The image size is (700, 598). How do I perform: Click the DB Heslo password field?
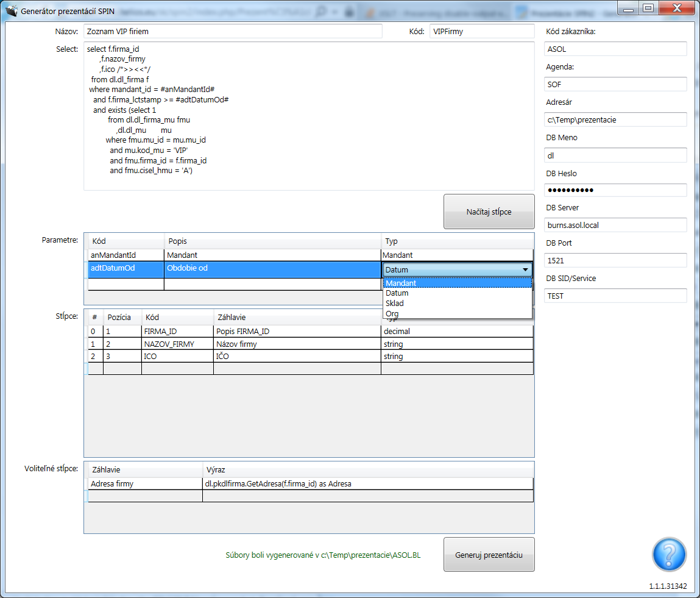click(x=615, y=190)
